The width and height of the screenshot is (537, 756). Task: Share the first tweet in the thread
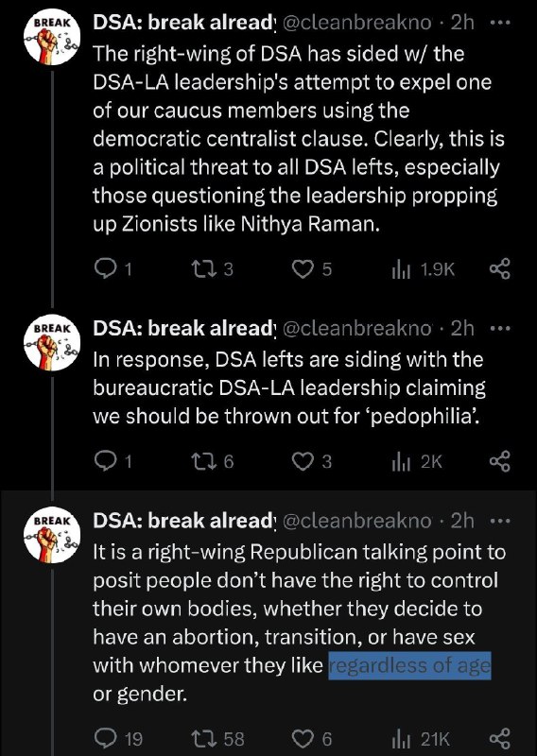click(x=500, y=269)
